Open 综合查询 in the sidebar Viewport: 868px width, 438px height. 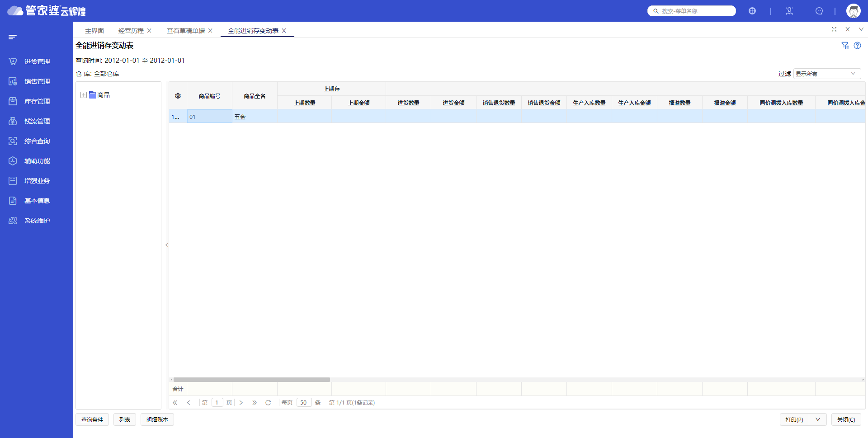tap(37, 141)
